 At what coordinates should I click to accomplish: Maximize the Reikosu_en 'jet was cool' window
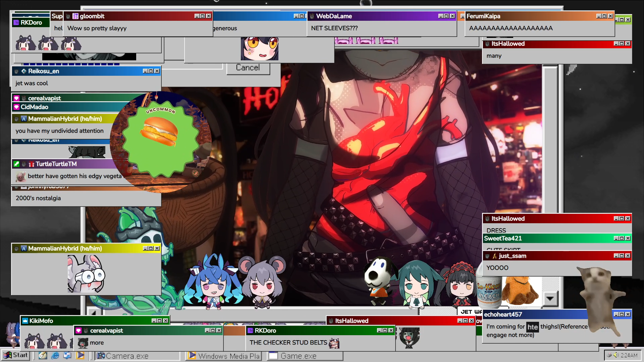[x=151, y=71]
